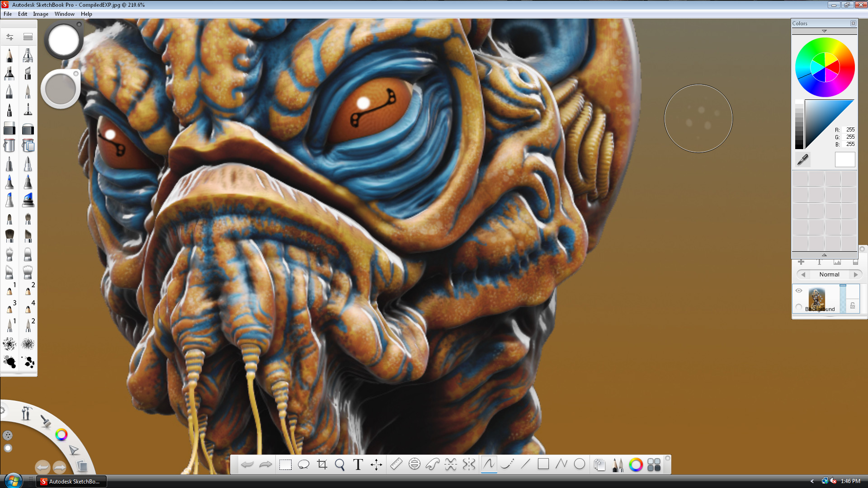Add a new layer with plus button

tap(801, 262)
